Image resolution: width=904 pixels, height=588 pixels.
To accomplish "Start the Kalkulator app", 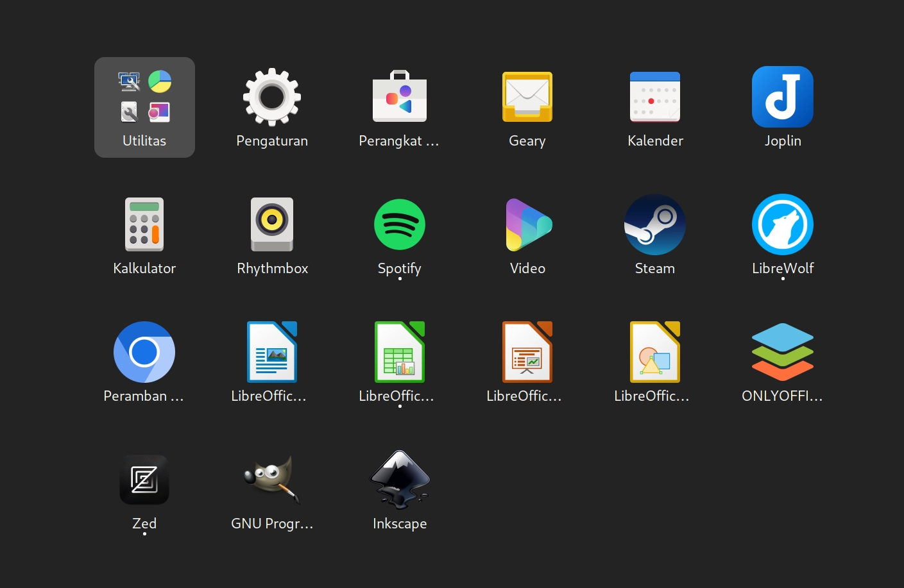I will tap(144, 224).
